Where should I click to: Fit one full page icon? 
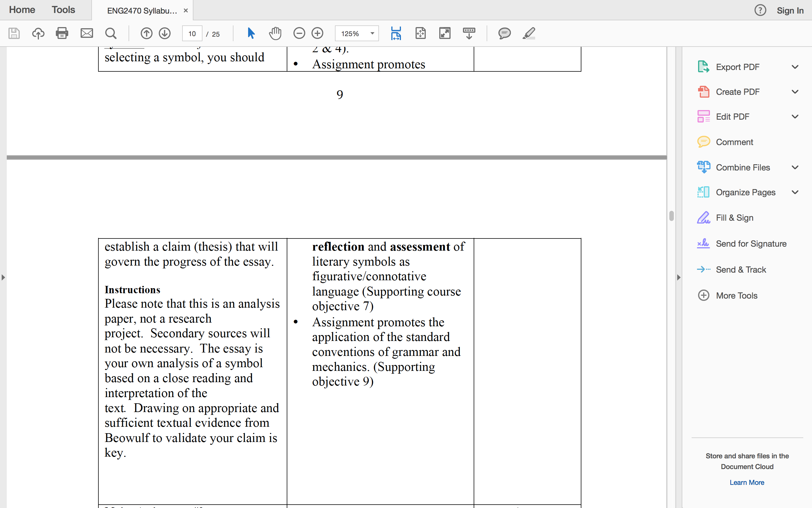point(420,33)
